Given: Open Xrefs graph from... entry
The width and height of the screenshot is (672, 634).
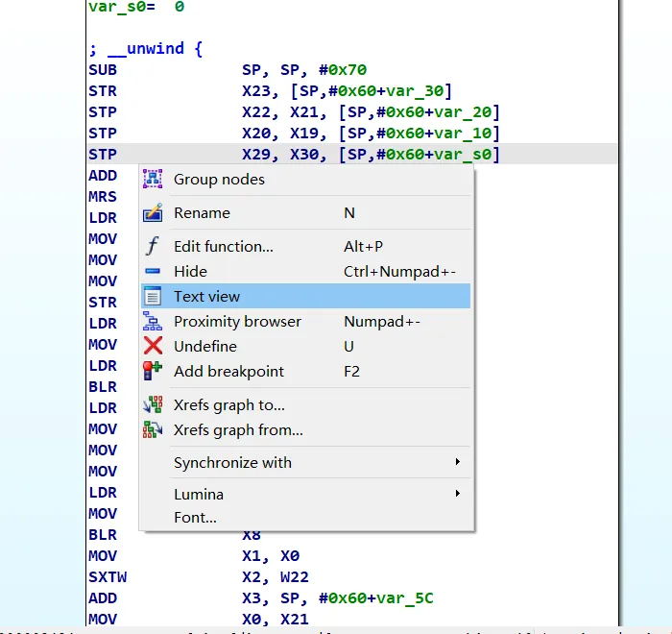Looking at the screenshot, I should 306,429.
